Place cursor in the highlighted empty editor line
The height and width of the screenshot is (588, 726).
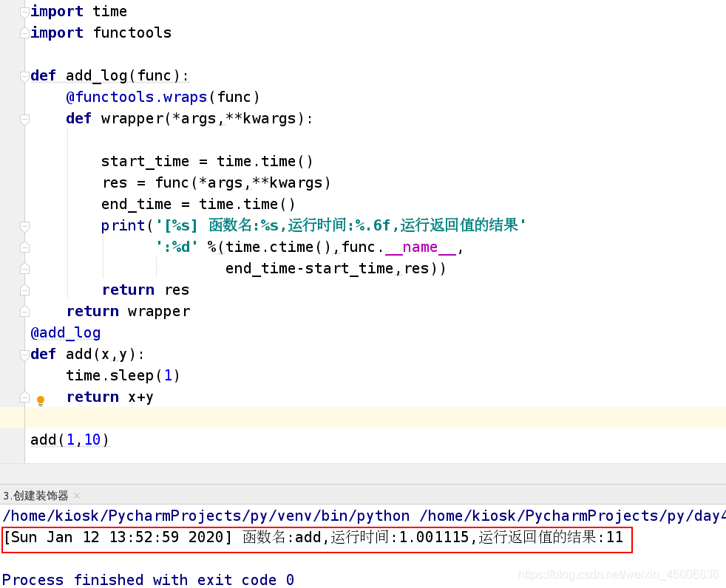[x=363, y=418]
